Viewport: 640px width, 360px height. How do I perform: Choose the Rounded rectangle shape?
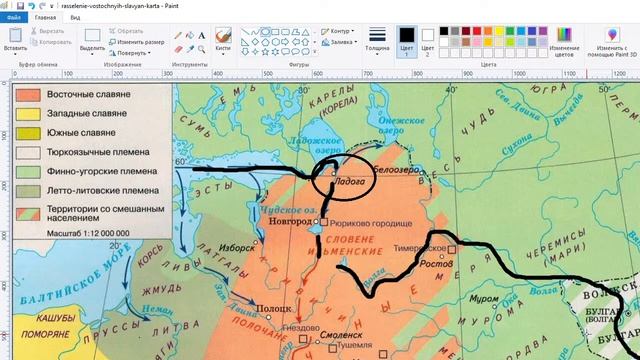285,32
